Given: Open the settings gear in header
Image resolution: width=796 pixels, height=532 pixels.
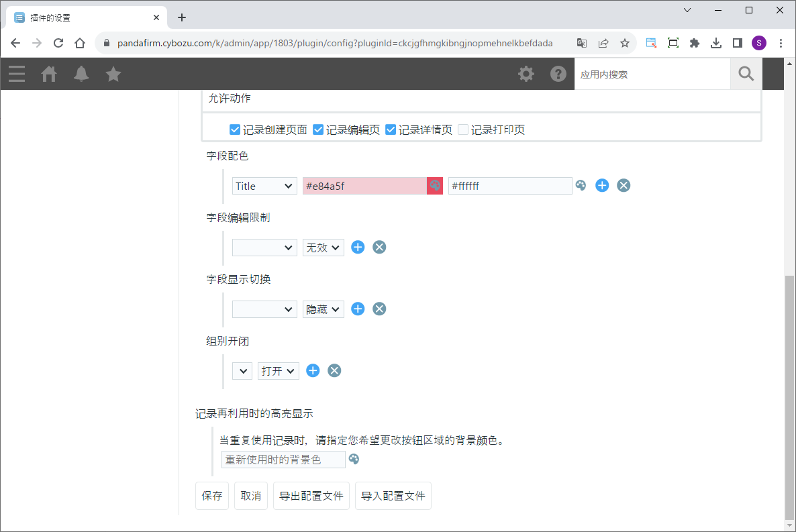Looking at the screenshot, I should click(x=526, y=74).
